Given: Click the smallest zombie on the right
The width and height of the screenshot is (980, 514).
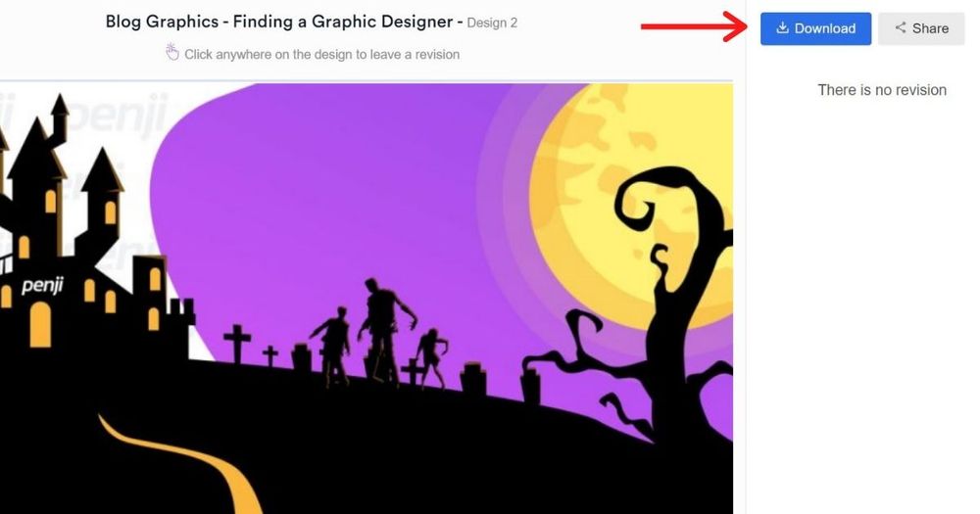Looking at the screenshot, I should coord(432,358).
